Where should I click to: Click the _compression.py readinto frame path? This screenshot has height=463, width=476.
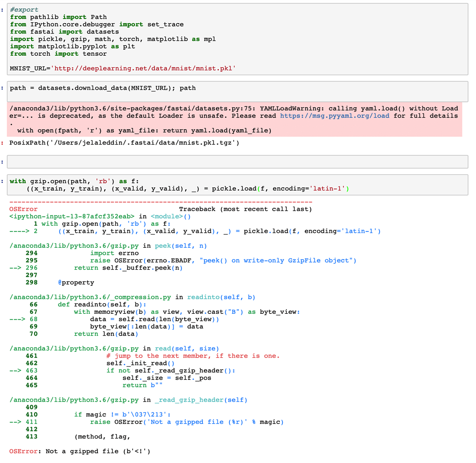click(90, 297)
